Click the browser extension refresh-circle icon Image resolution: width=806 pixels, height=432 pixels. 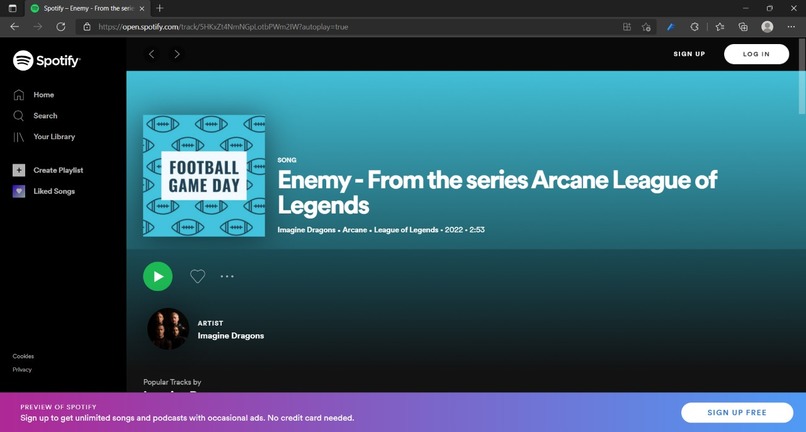pyautogui.click(x=694, y=27)
